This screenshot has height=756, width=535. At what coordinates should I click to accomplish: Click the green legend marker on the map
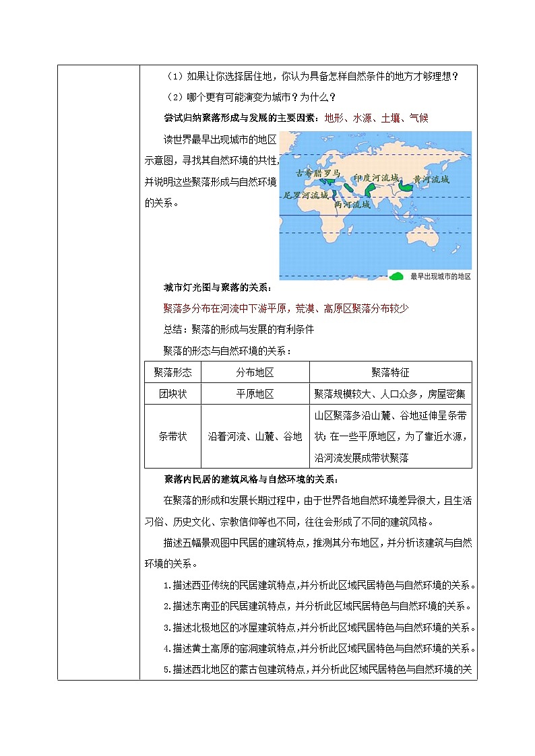click(x=398, y=276)
